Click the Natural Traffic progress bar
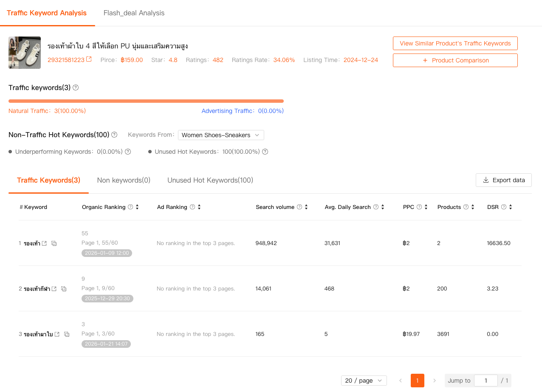 click(x=146, y=101)
